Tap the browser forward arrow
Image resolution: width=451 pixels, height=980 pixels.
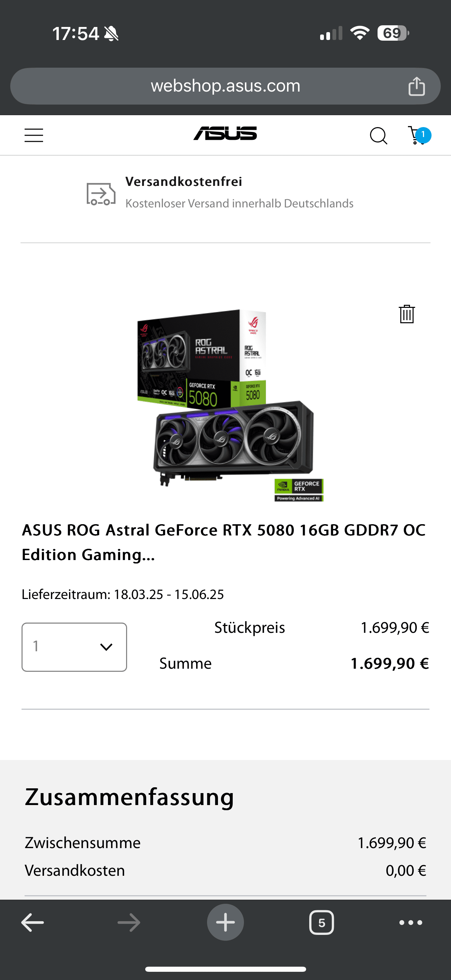click(x=129, y=923)
